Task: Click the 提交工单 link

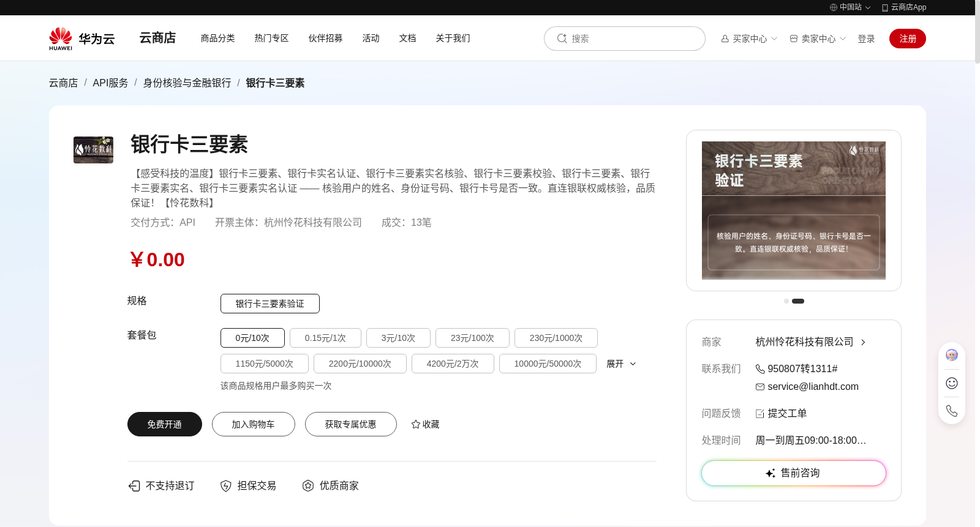Action: tap(787, 414)
